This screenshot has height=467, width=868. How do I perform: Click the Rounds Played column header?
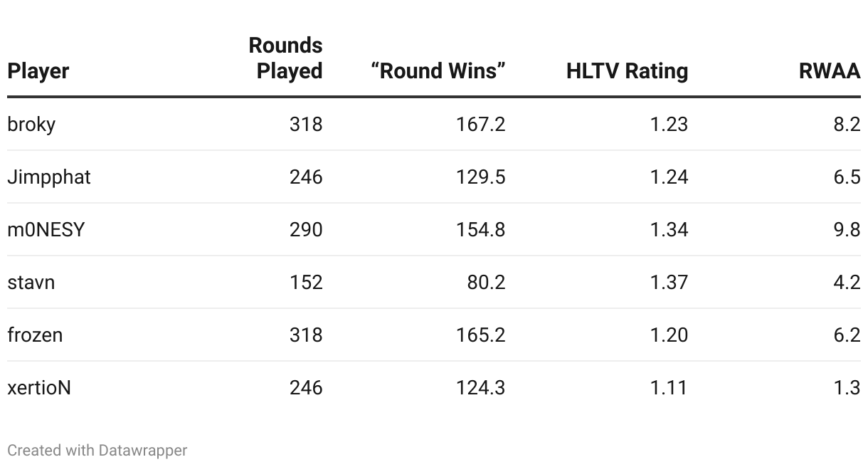pos(286,58)
